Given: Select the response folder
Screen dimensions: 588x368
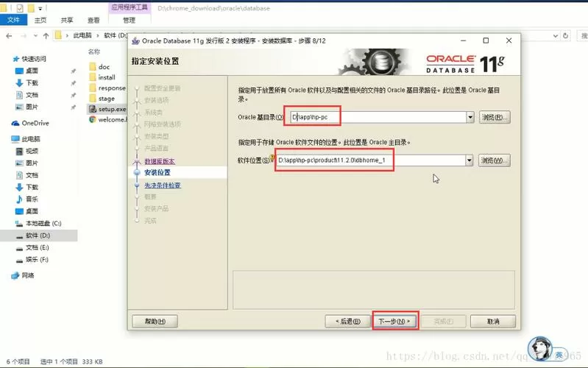Looking at the screenshot, I should pyautogui.click(x=107, y=88).
